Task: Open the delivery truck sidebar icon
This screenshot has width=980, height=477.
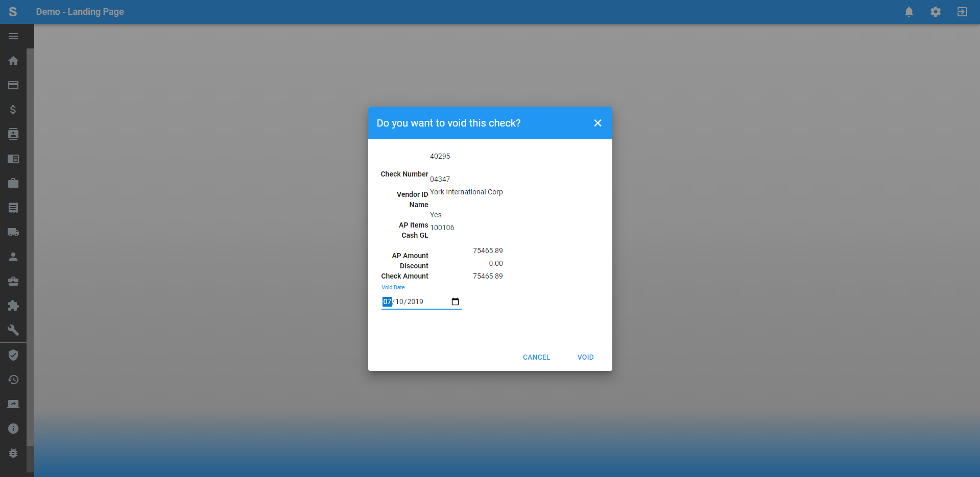Action: (13, 232)
